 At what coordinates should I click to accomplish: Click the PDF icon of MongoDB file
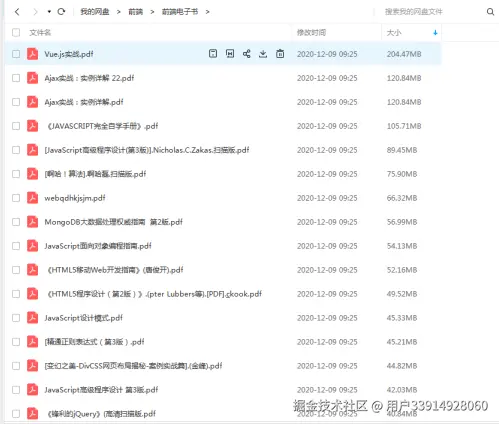[x=32, y=222]
